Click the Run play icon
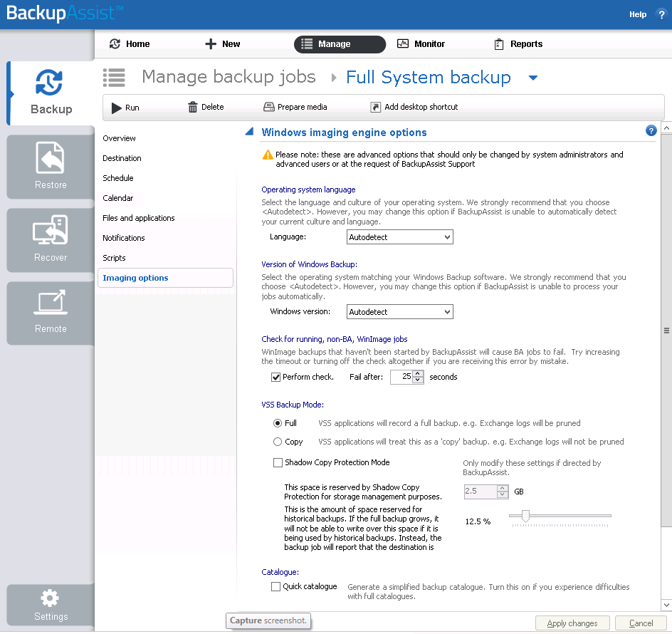The height and width of the screenshot is (634, 672). coord(116,108)
